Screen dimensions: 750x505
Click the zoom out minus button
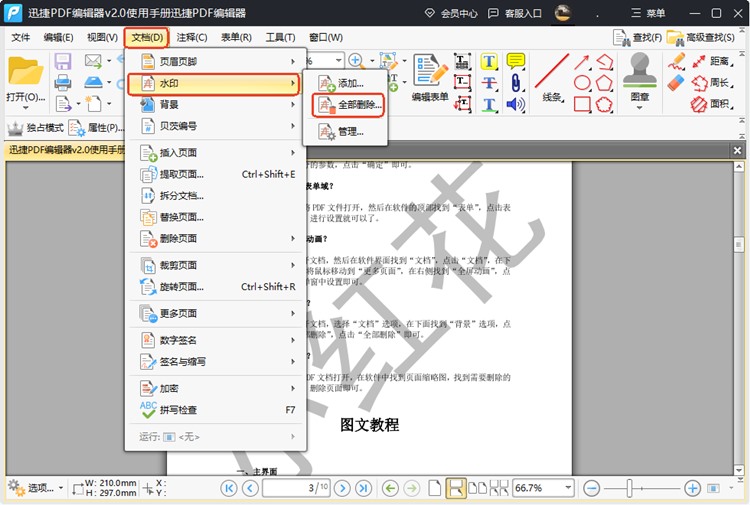(592, 488)
